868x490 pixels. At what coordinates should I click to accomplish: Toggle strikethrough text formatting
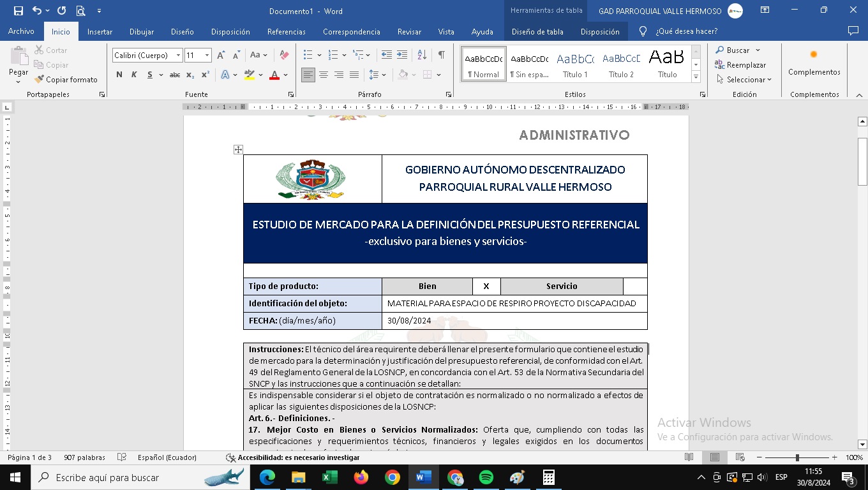pyautogui.click(x=174, y=75)
